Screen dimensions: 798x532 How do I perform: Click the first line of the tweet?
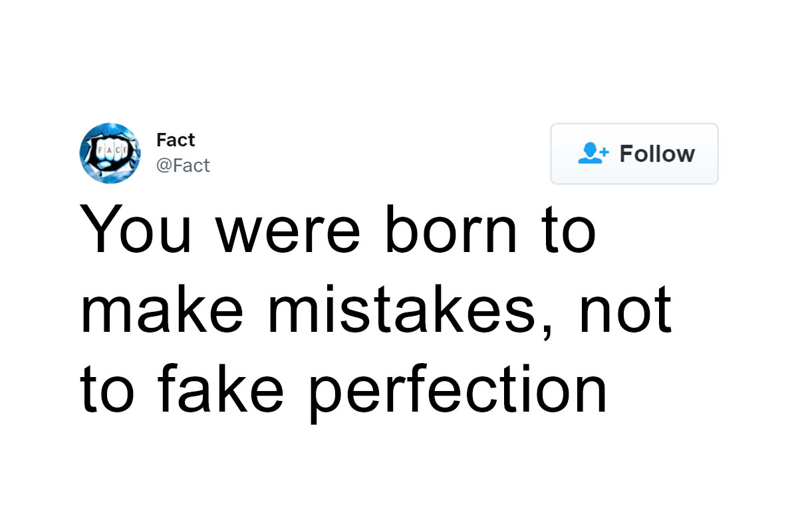point(338,228)
